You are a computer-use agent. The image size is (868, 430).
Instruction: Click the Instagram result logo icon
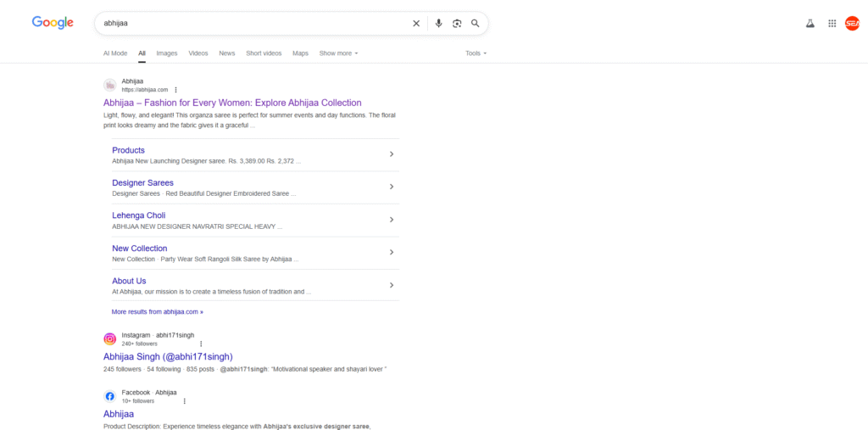pos(109,339)
